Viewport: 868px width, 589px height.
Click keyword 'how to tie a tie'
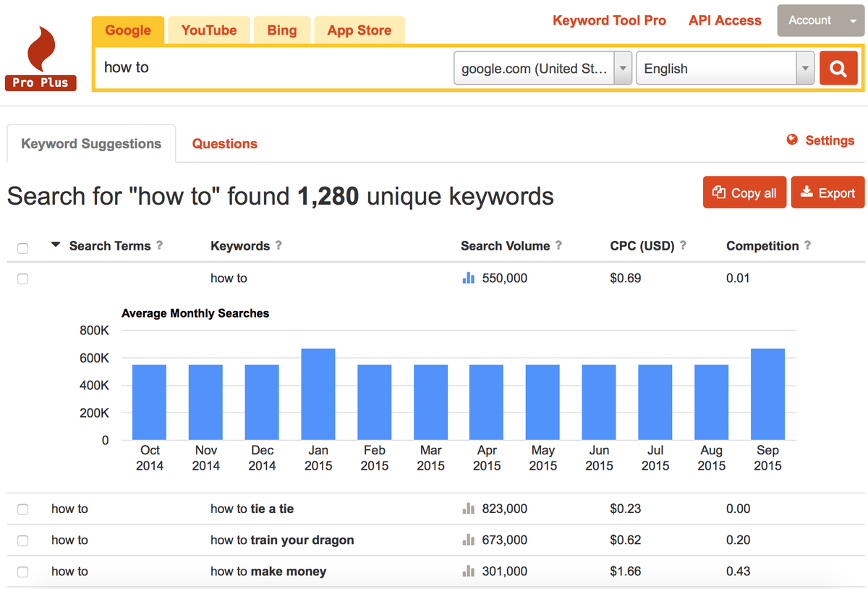[x=252, y=509]
